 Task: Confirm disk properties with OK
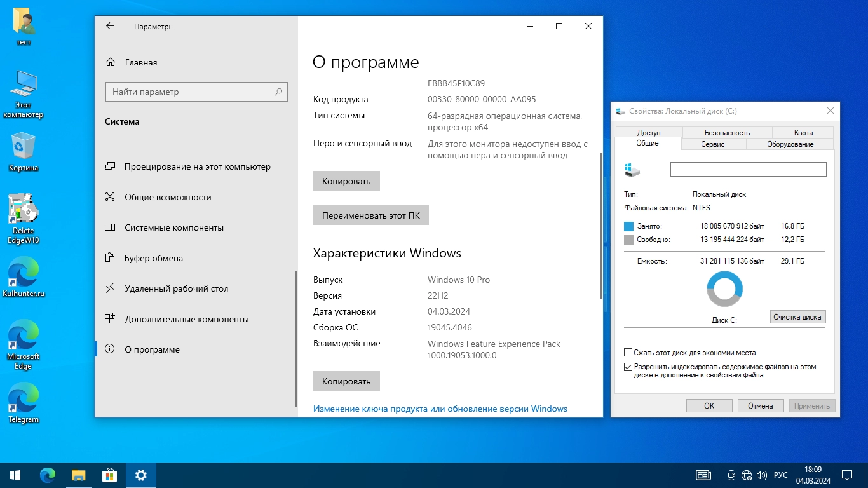709,405
